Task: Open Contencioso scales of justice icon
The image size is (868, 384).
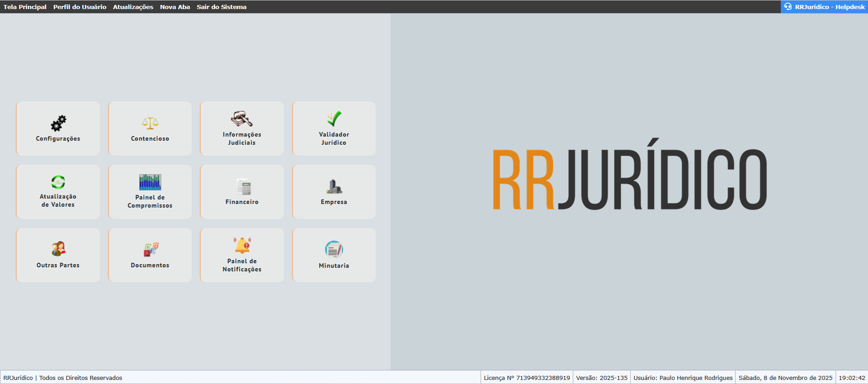Action: pos(150,123)
